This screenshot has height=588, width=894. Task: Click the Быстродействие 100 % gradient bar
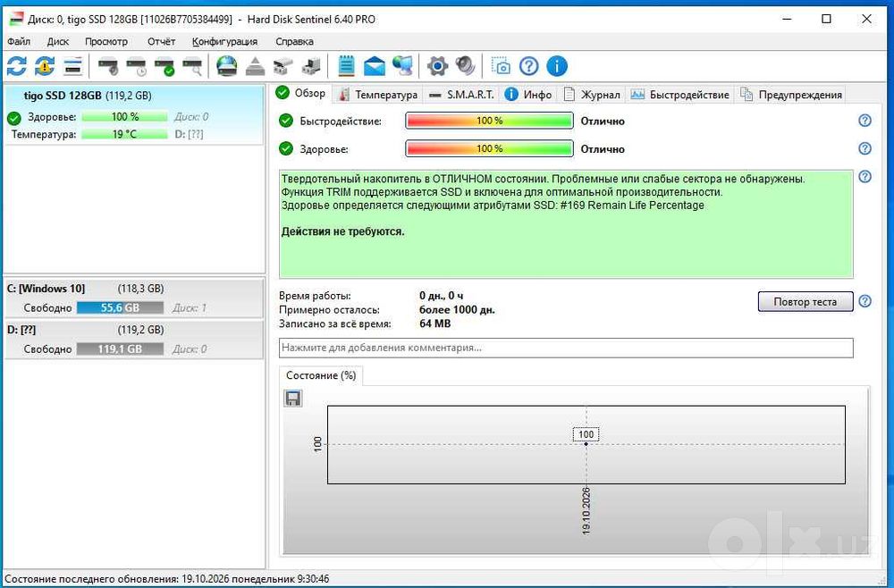(x=489, y=121)
